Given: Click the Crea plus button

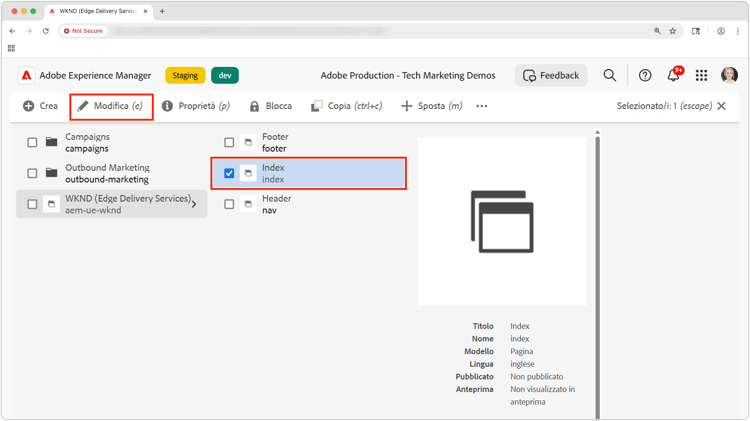Looking at the screenshot, I should (40, 106).
